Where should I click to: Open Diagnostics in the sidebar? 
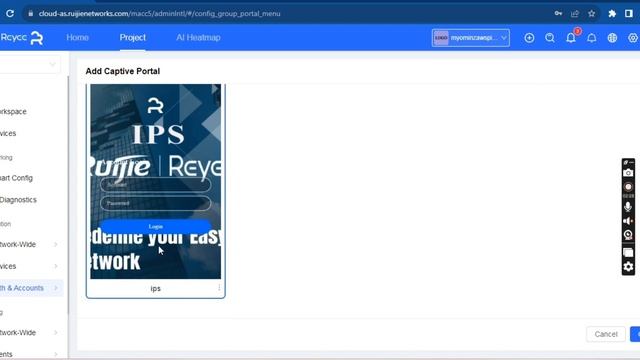[18, 200]
